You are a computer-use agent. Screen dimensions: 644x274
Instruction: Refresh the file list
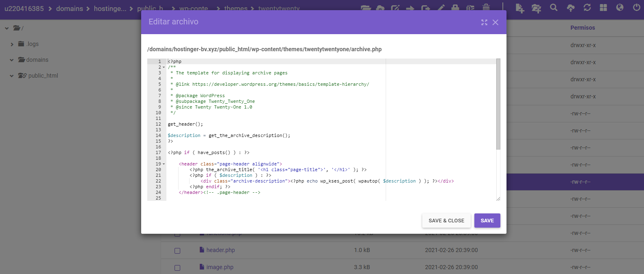pyautogui.click(x=587, y=8)
